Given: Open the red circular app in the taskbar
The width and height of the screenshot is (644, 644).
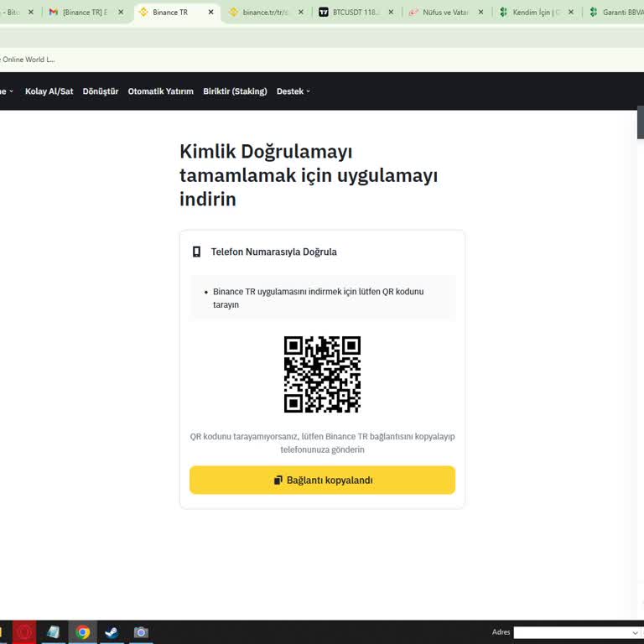Looking at the screenshot, I should (x=24, y=632).
